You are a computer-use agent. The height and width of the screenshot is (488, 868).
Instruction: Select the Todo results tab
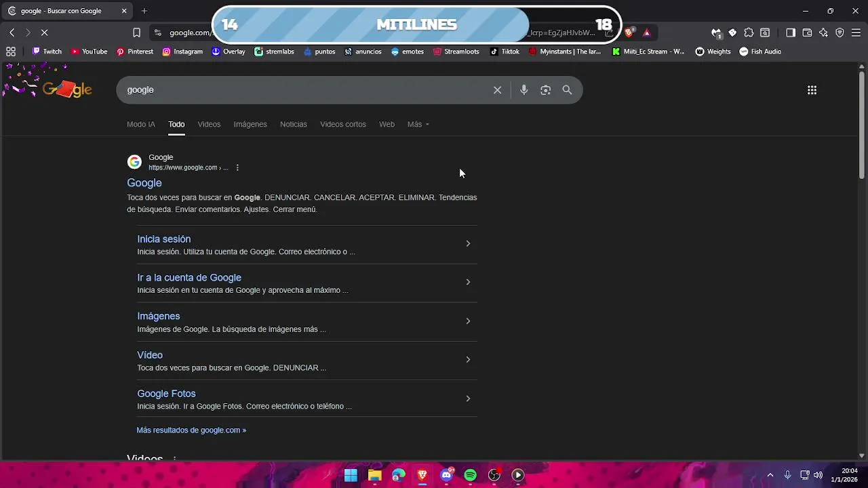[176, 125]
